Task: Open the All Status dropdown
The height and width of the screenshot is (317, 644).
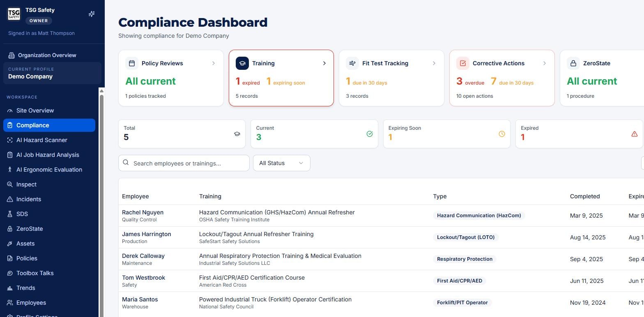Action: tap(282, 163)
